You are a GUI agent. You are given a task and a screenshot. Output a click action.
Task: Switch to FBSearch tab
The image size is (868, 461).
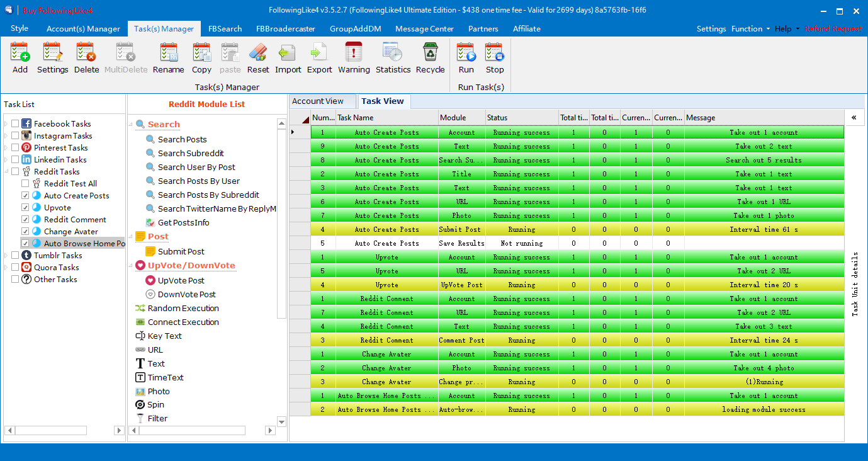[x=225, y=29]
